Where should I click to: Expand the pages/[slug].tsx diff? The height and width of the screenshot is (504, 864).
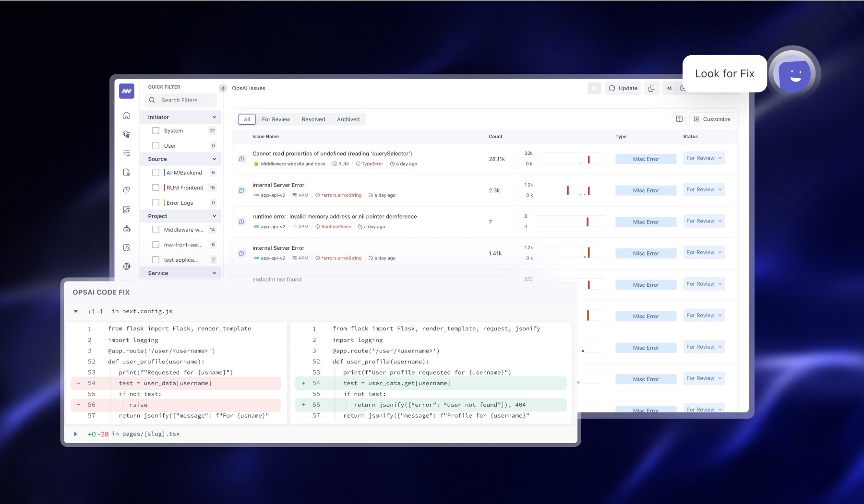(x=76, y=434)
